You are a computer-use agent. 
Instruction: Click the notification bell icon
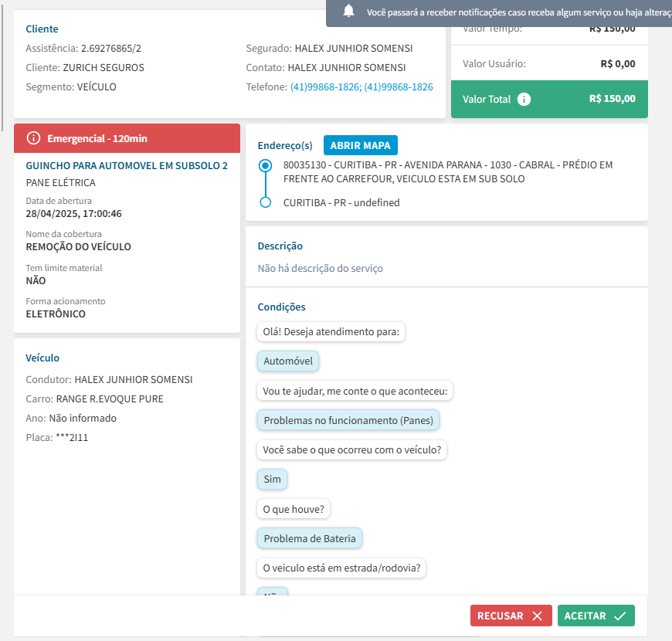pyautogui.click(x=349, y=11)
